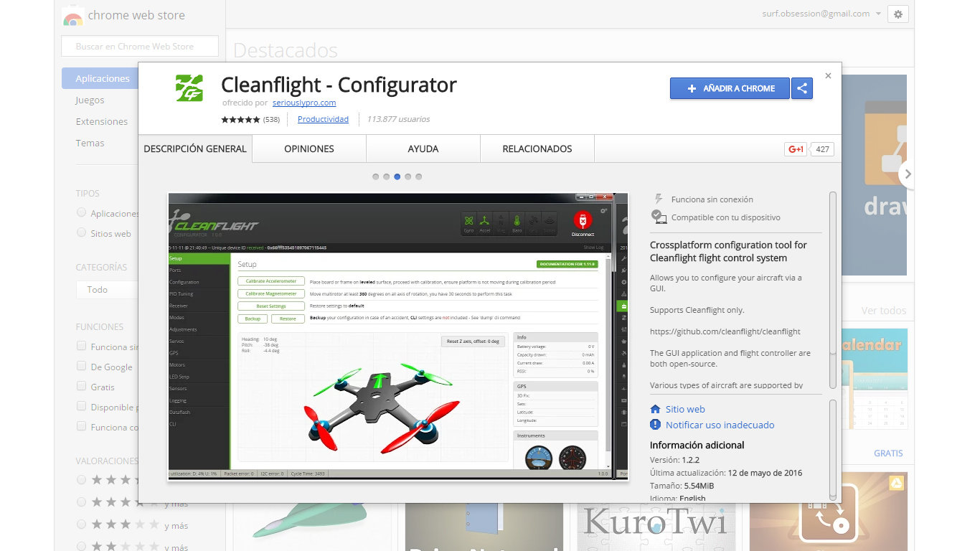The width and height of the screenshot is (980, 551).
Task: Select the second screenshot carousel dot
Action: [386, 176]
